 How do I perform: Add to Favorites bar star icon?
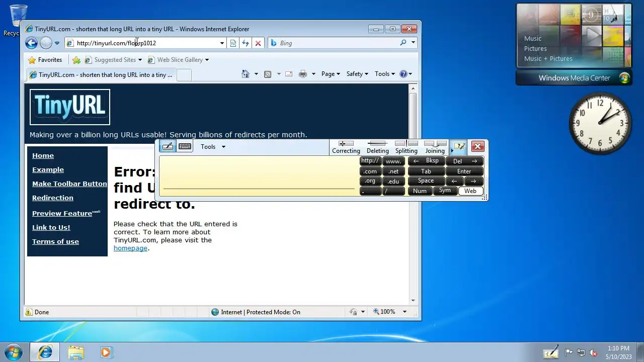pyautogui.click(x=76, y=60)
